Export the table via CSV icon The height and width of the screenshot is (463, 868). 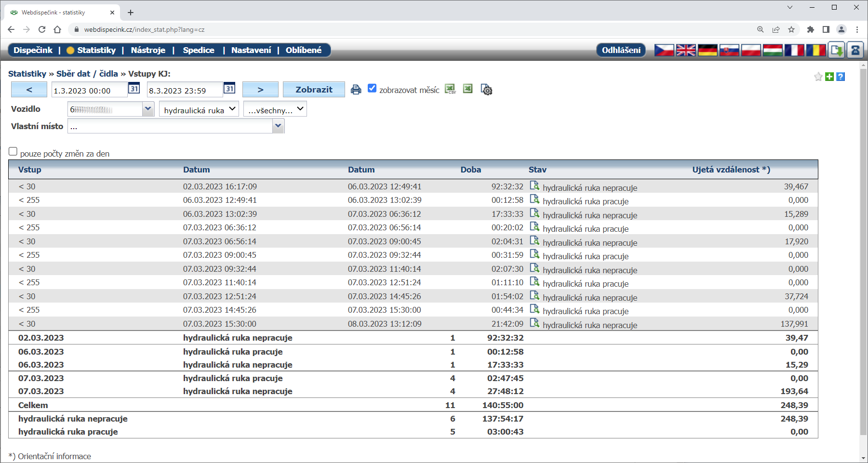pyautogui.click(x=450, y=89)
